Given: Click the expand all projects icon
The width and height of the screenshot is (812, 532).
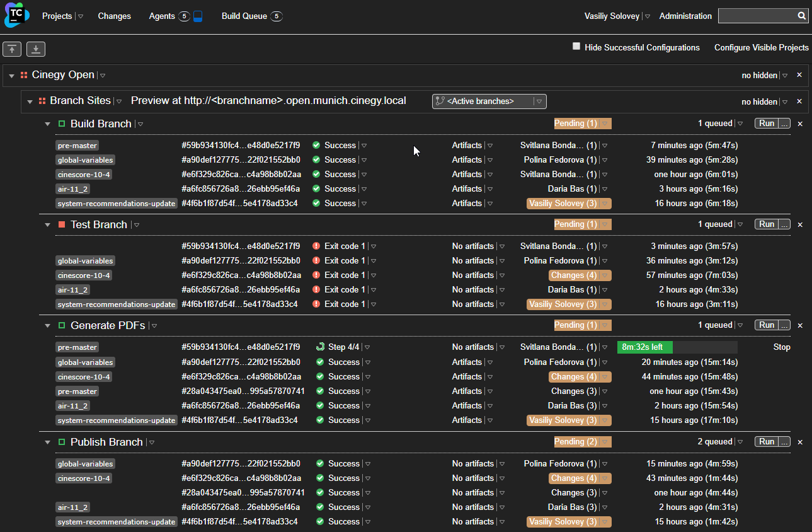Looking at the screenshot, I should pyautogui.click(x=36, y=49).
